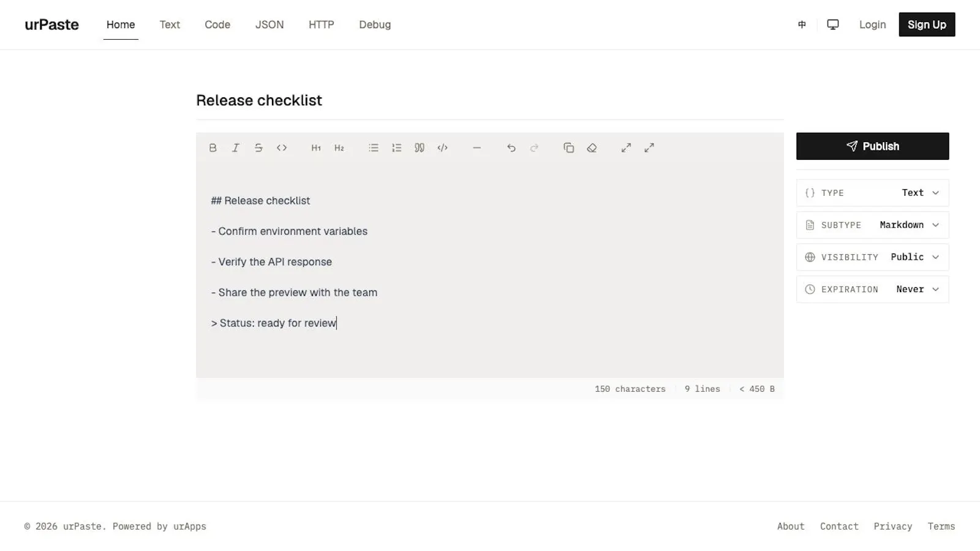Screen dimensions: 980x551
Task: Open the Contact footer link
Action: click(839, 527)
